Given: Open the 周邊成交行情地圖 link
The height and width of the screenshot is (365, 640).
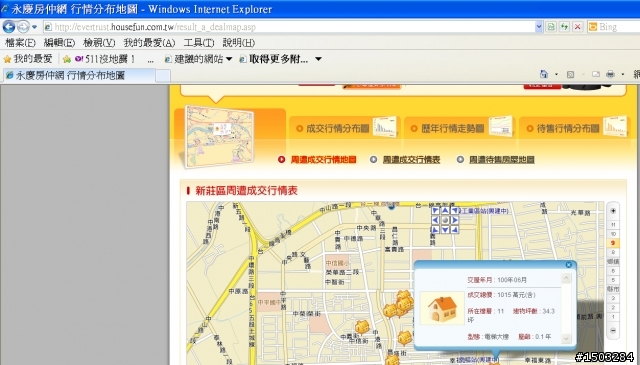Looking at the screenshot, I should pyautogui.click(x=323, y=160).
